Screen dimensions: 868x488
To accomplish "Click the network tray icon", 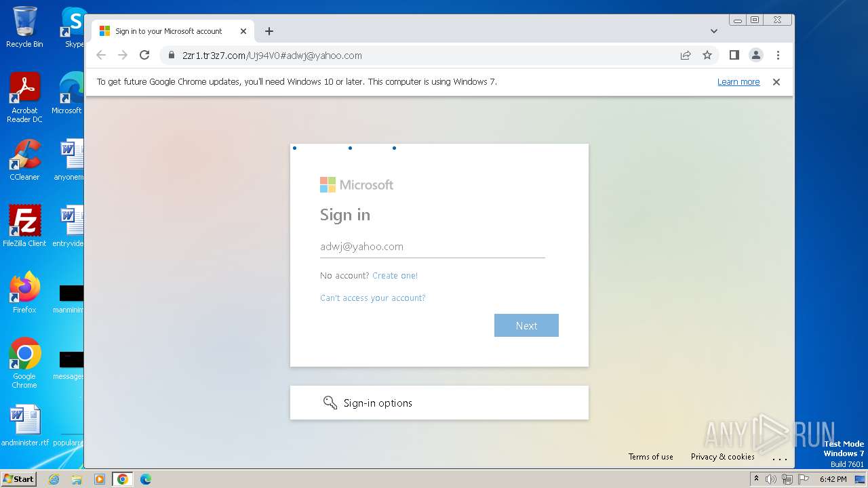I will tap(787, 479).
